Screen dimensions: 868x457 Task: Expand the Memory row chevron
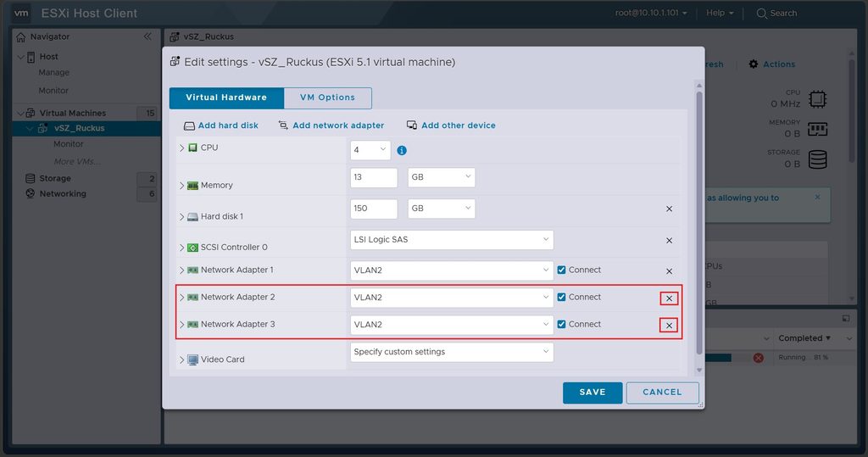coord(181,186)
